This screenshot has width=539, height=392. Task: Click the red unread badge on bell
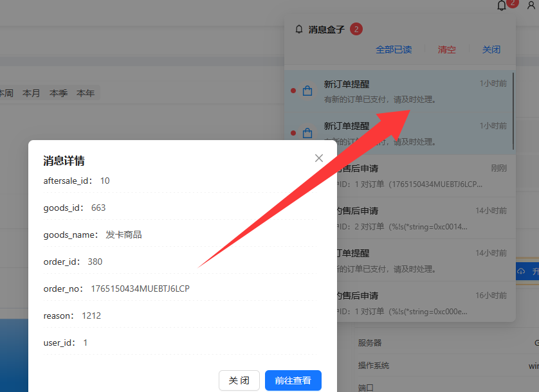[512, 3]
